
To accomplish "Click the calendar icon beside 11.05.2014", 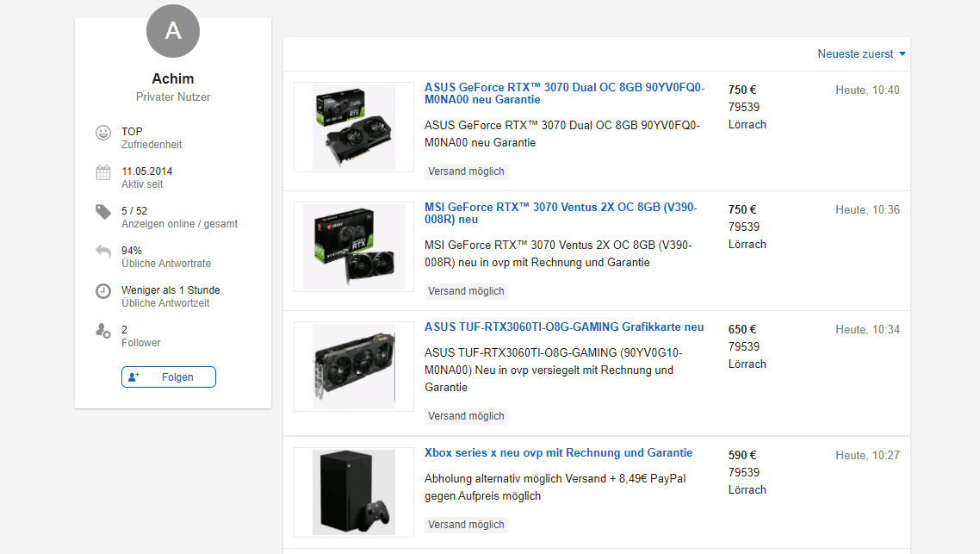I will [103, 172].
